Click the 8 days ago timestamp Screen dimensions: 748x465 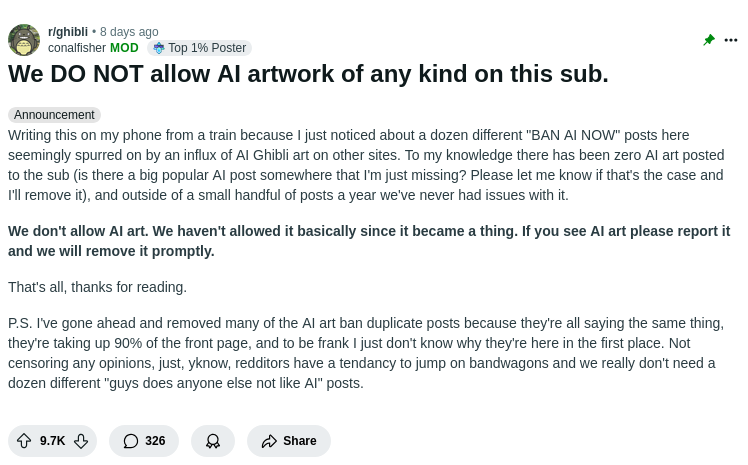coord(129,32)
